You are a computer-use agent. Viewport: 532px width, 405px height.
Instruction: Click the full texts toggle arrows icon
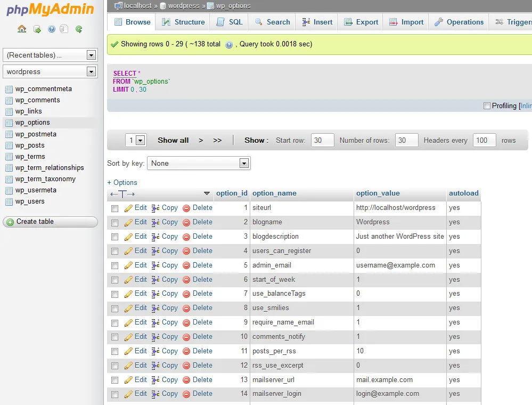(122, 194)
